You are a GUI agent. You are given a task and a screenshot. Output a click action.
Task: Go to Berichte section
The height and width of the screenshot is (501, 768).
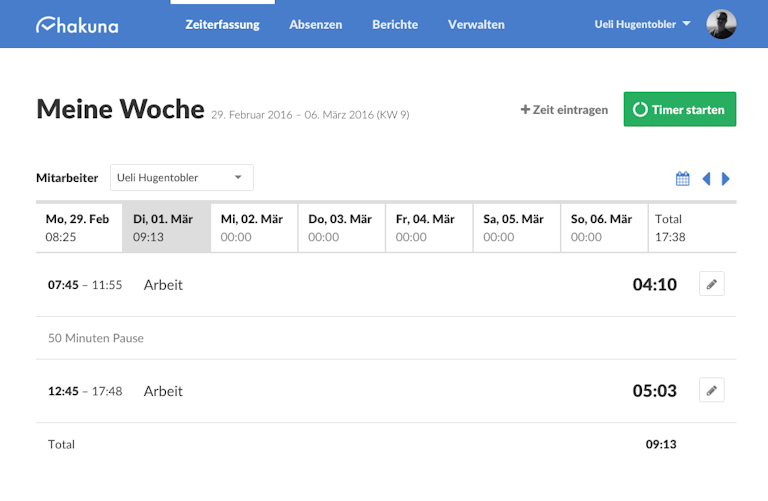click(395, 24)
